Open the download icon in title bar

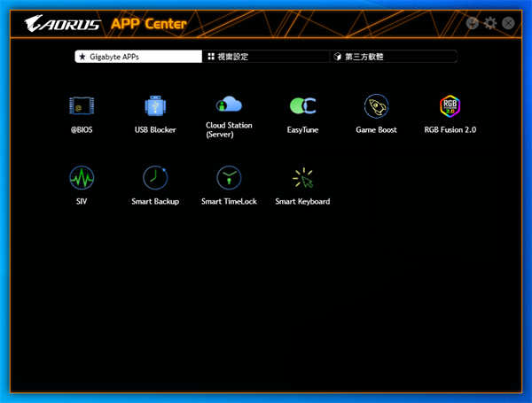[x=472, y=23]
